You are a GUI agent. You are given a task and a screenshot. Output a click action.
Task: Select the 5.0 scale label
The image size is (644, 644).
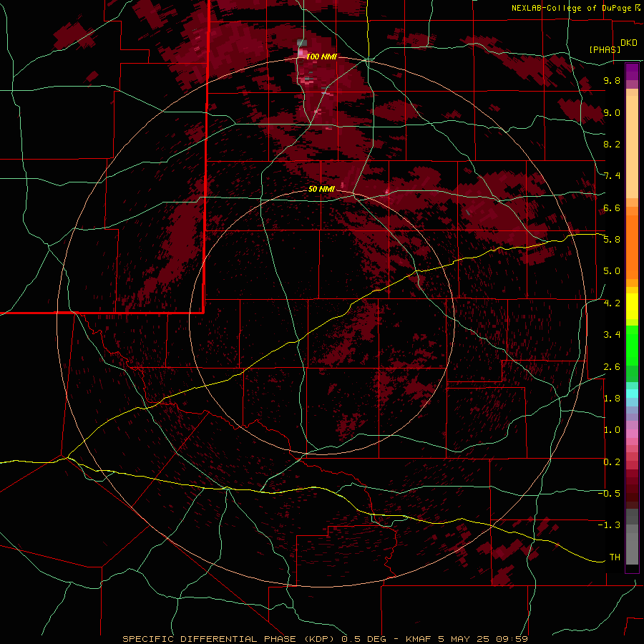(612, 271)
